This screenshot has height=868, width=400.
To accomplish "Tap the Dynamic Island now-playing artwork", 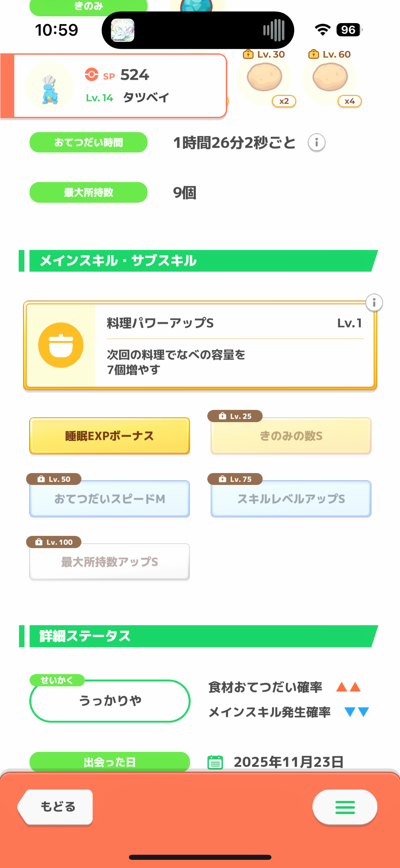I will click(x=122, y=30).
